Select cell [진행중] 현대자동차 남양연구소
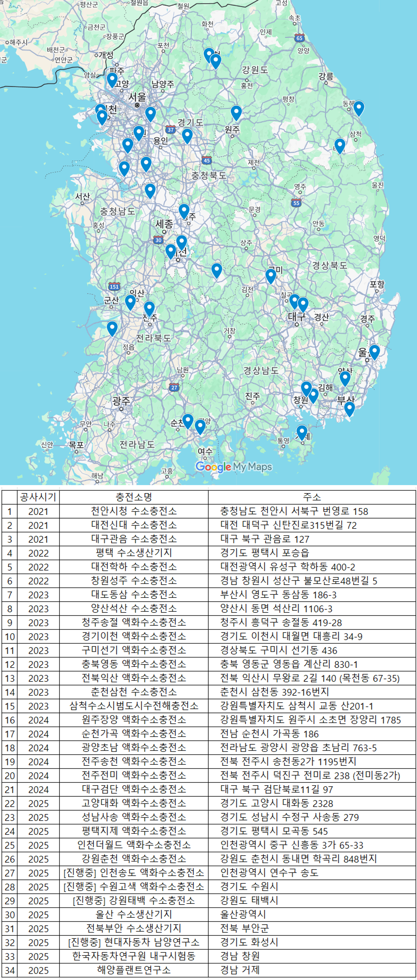 [134, 942]
